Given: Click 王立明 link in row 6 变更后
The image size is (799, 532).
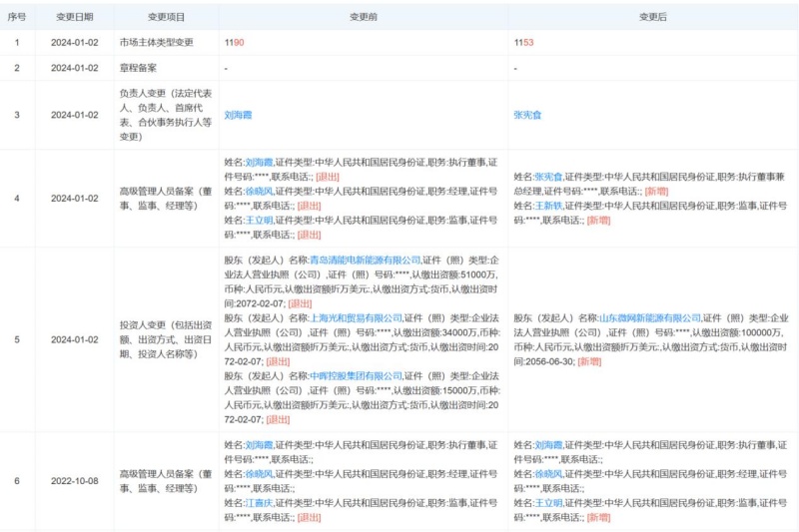Looking at the screenshot, I should [548, 503].
